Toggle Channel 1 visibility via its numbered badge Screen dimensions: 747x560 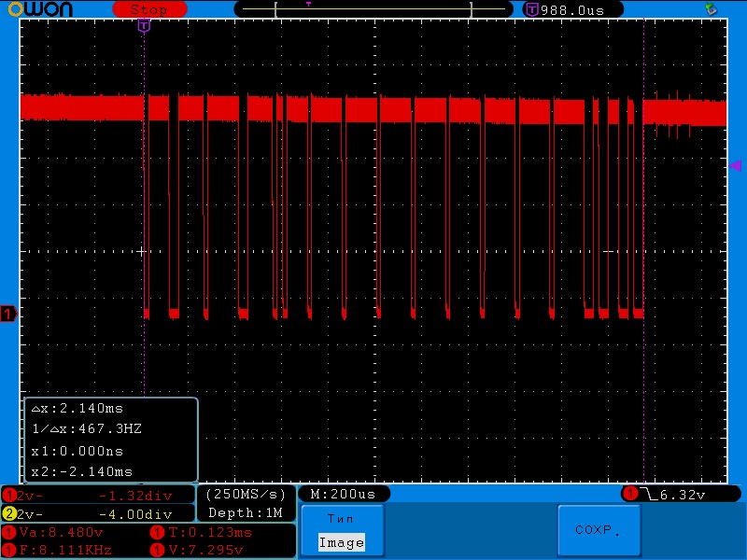tap(11, 495)
